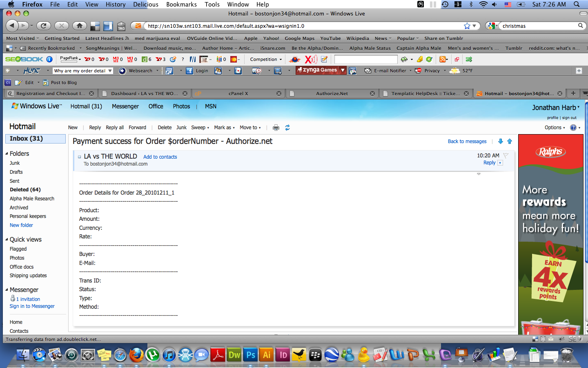Image resolution: width=588 pixels, height=368 pixels.
Task: Collapse the Messenger section
Action: click(7, 290)
